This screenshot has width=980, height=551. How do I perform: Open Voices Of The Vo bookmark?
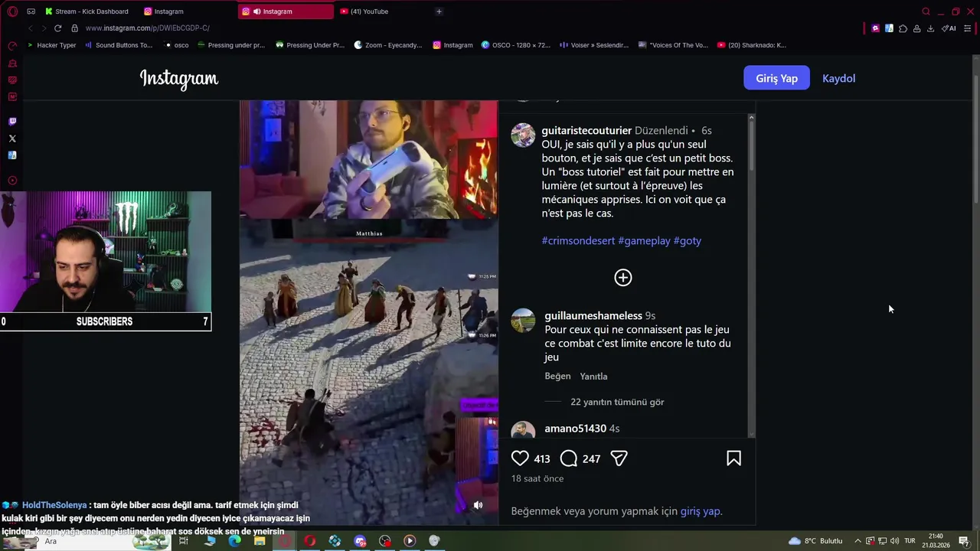pos(673,45)
